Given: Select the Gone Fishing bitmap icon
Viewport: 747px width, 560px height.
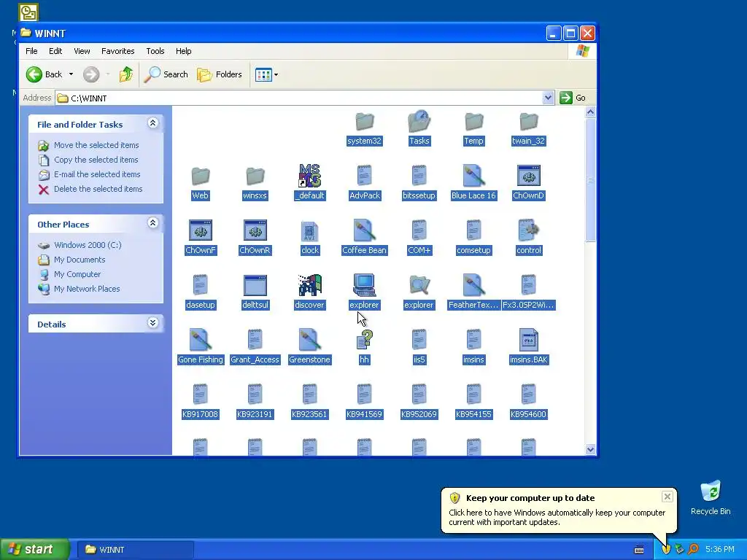Looking at the screenshot, I should pos(200,340).
